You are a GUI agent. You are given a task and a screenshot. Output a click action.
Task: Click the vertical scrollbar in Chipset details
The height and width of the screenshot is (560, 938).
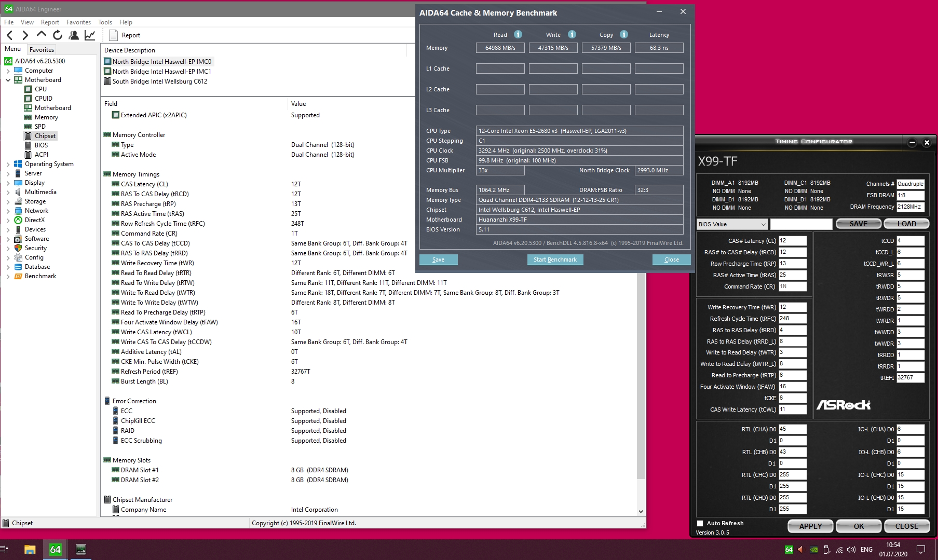(641, 376)
